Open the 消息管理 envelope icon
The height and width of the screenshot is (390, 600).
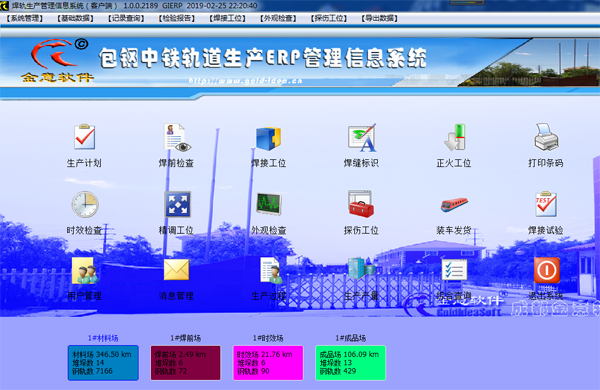pos(176,270)
